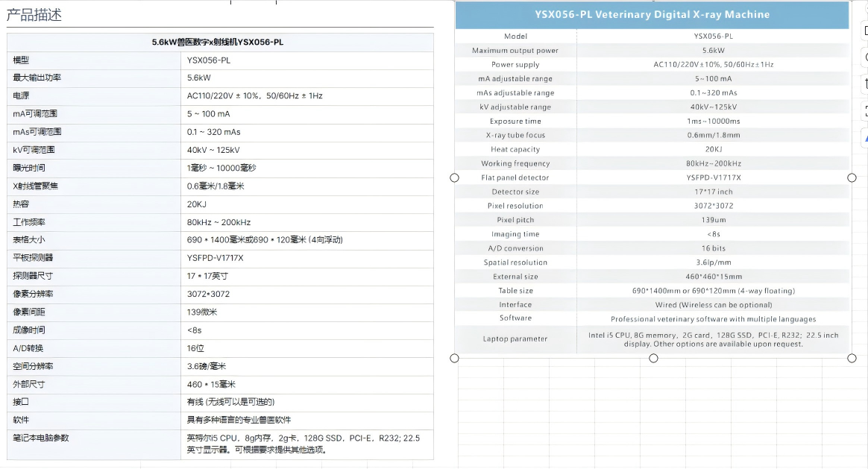868x469 pixels.
Task: Click the value 具有多种语言的专业兽医软件
Action: click(239, 420)
